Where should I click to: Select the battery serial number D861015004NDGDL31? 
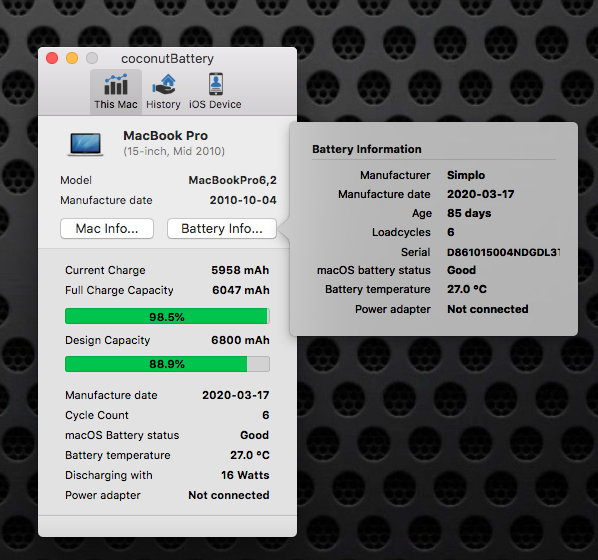click(x=503, y=252)
